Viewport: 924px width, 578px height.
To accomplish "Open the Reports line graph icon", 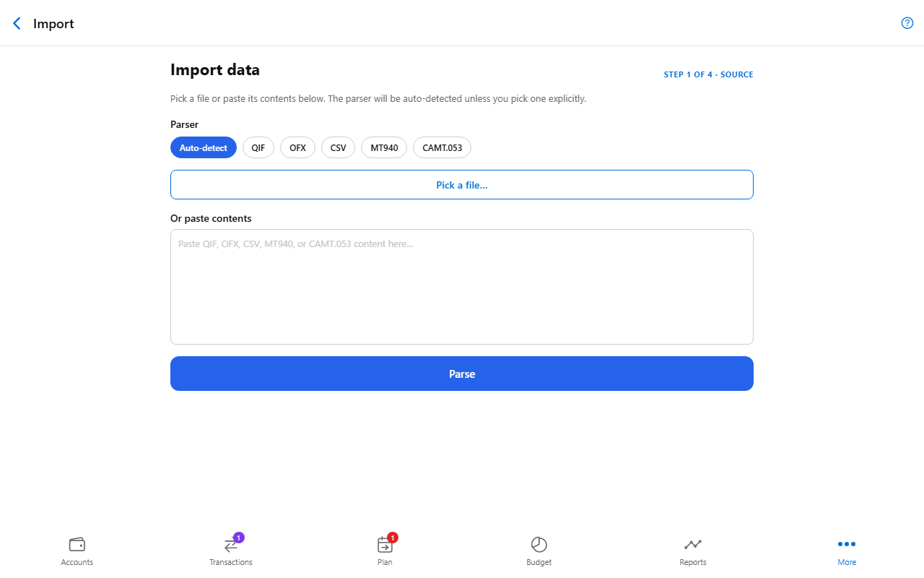I will (693, 544).
